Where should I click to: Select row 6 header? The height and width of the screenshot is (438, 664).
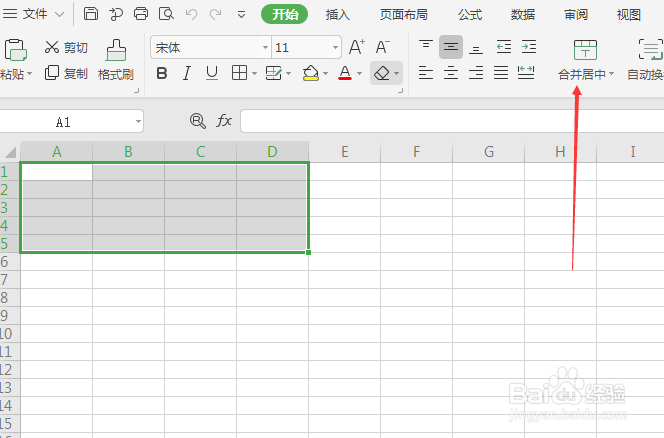(x=9, y=261)
